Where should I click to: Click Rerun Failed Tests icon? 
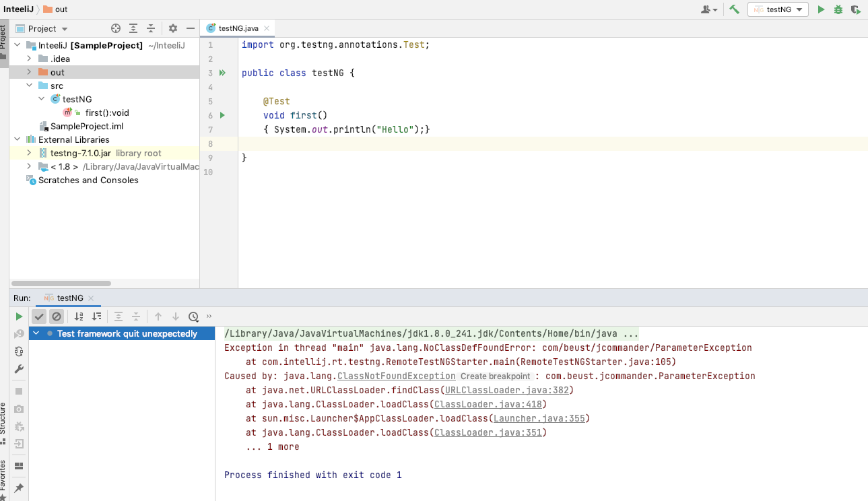click(19, 334)
